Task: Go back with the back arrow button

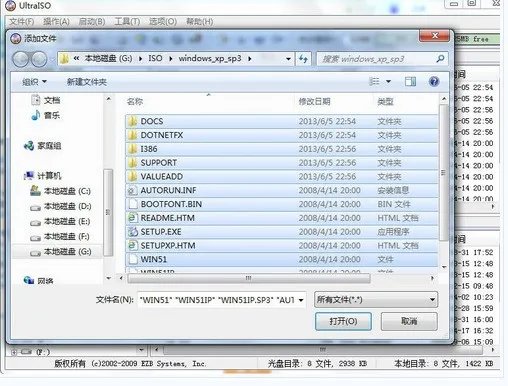Action: [21, 59]
